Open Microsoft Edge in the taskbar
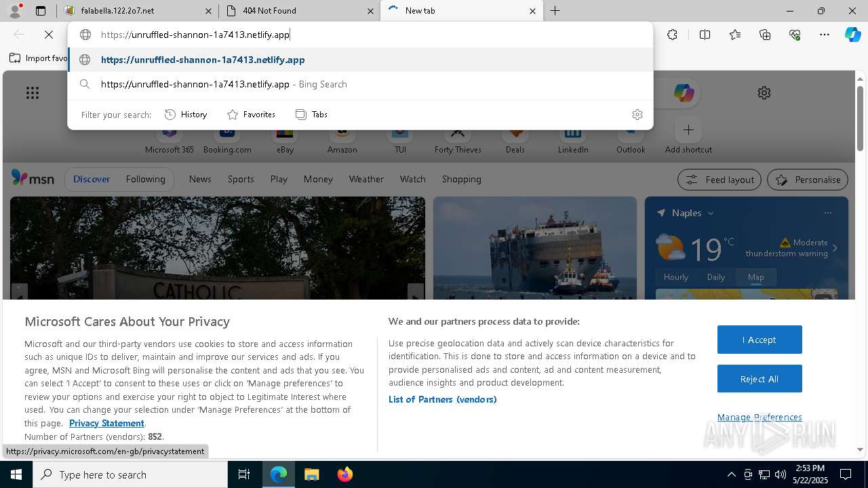Viewport: 868px width, 488px height. pos(279,474)
